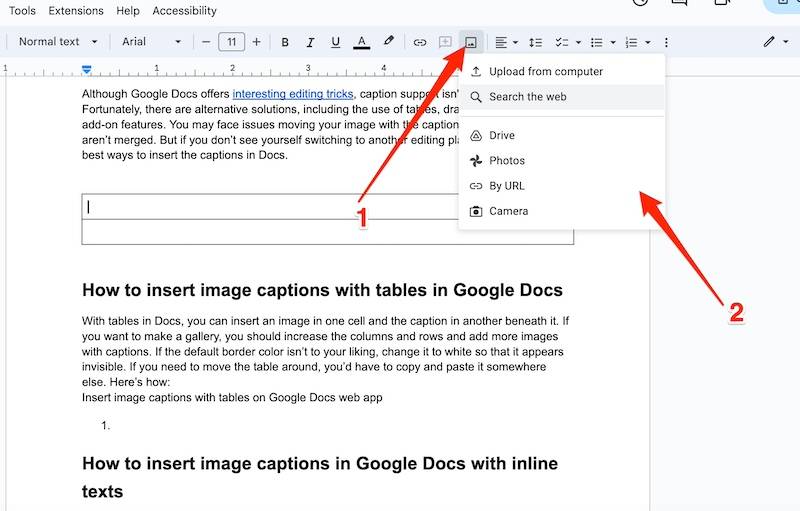Click the font size input field
800x511 pixels.
[231, 42]
